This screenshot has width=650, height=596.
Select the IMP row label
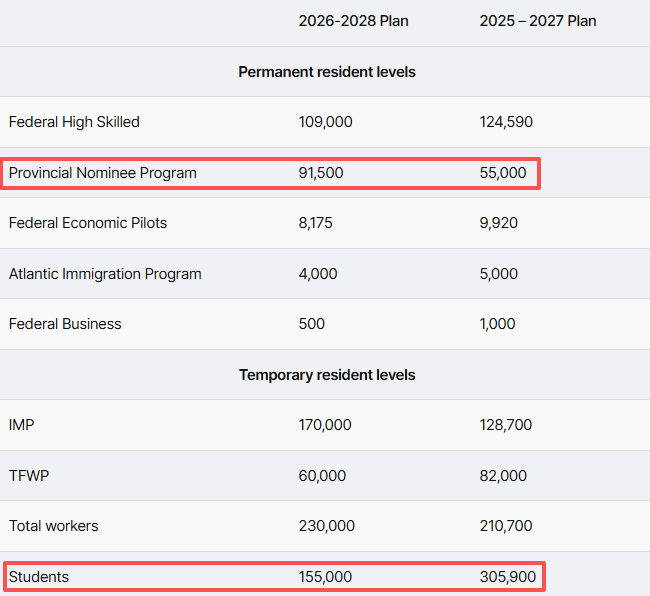(22, 425)
